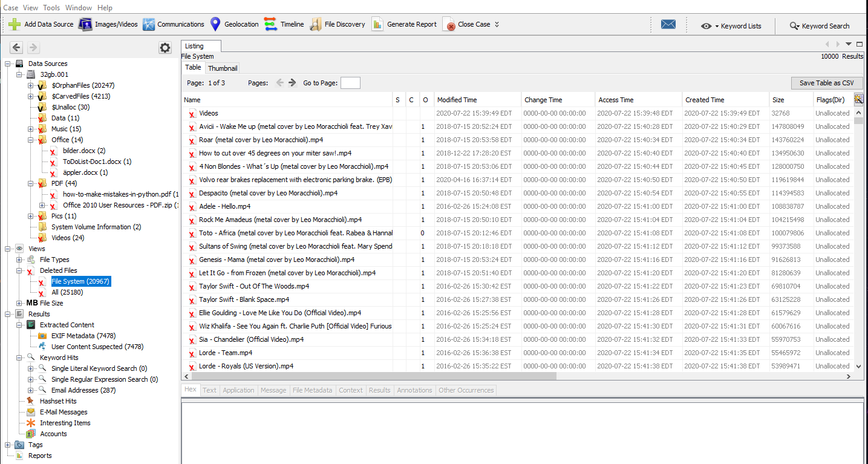Select the Videos (24) folder in tree
This screenshot has width=868, height=464.
68,238
